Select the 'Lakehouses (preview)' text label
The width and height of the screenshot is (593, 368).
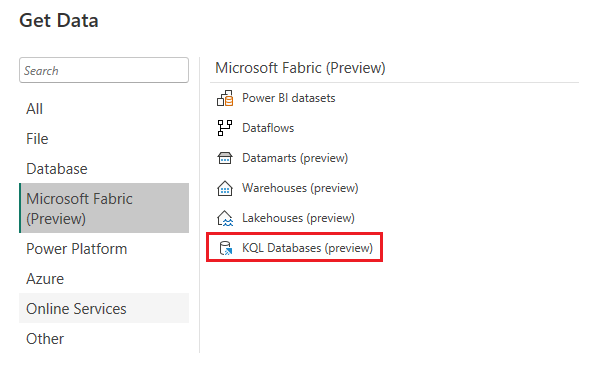click(298, 218)
